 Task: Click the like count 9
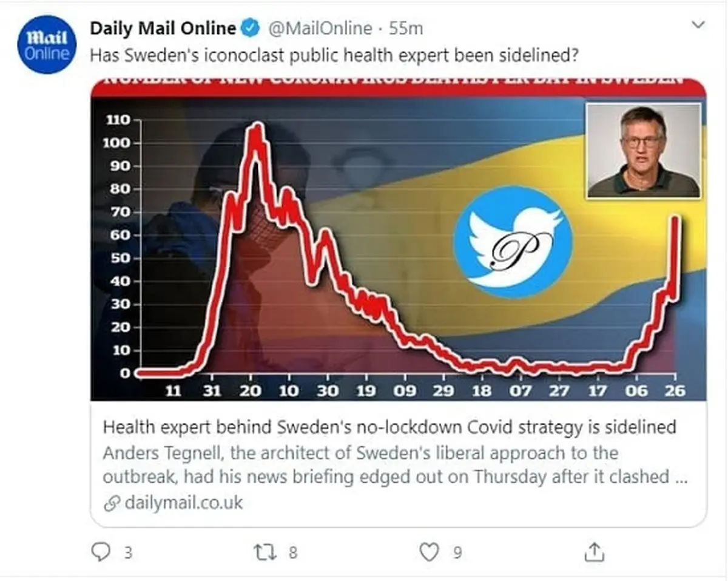click(458, 552)
